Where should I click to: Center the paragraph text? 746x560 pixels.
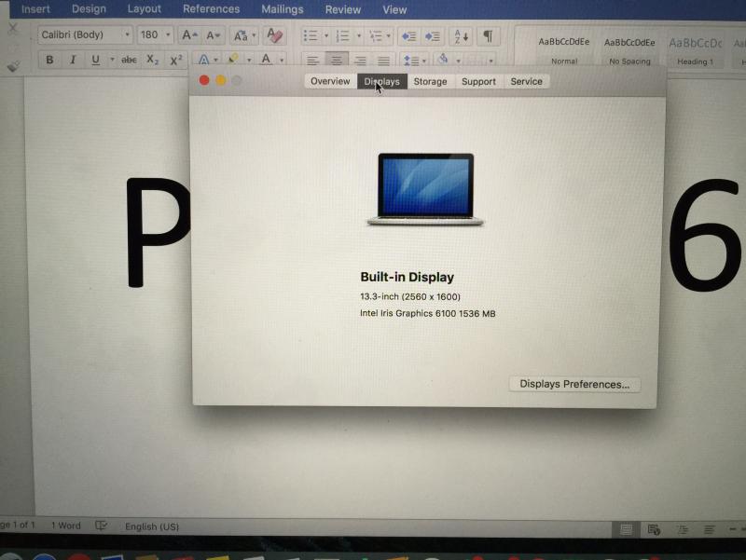[337, 61]
